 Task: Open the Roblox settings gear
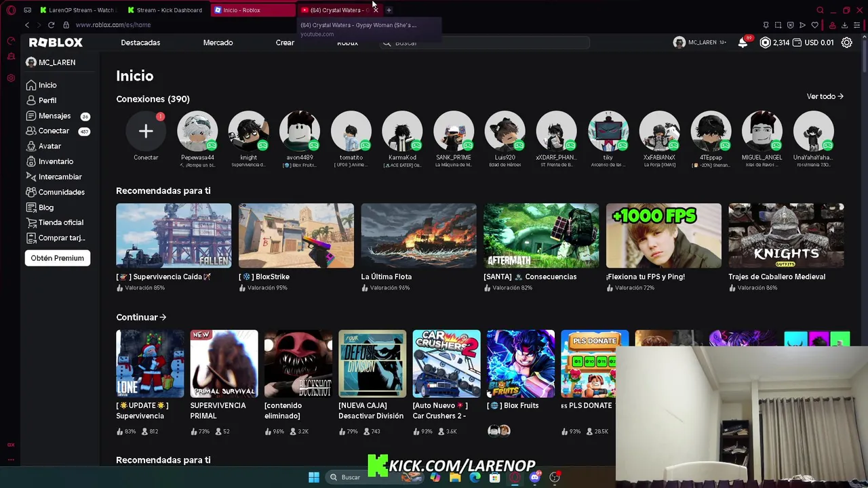coord(846,42)
